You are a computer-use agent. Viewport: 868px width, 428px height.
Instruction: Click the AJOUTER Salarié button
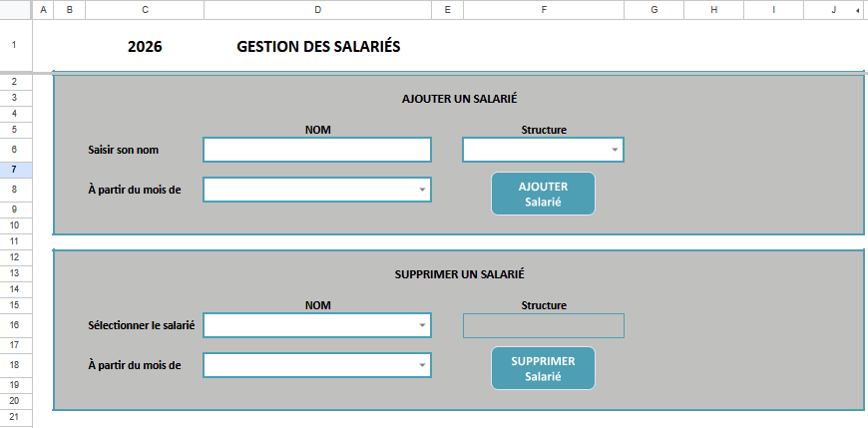543,194
